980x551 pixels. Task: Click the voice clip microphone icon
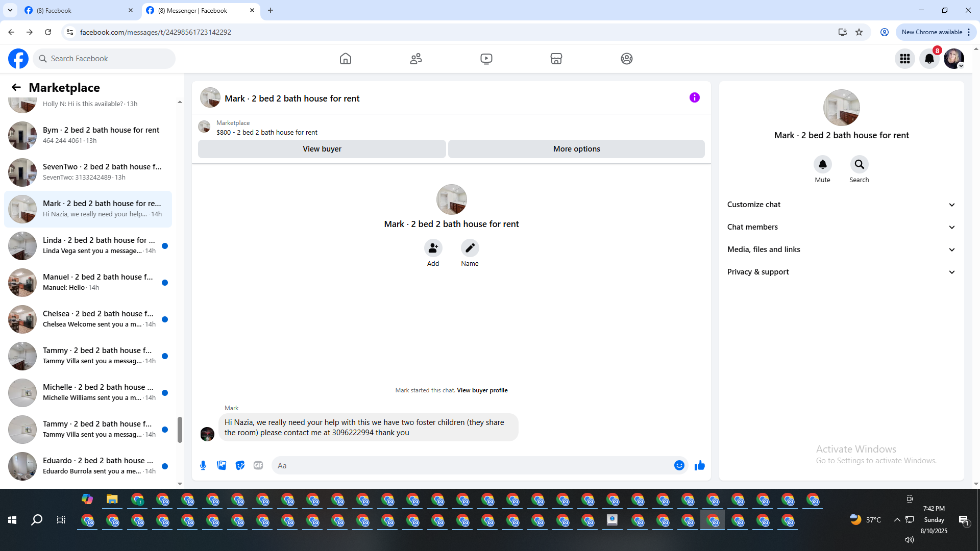coord(203,465)
